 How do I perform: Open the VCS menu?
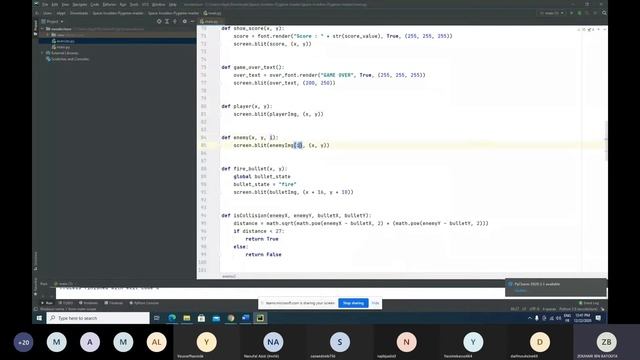[145, 4]
